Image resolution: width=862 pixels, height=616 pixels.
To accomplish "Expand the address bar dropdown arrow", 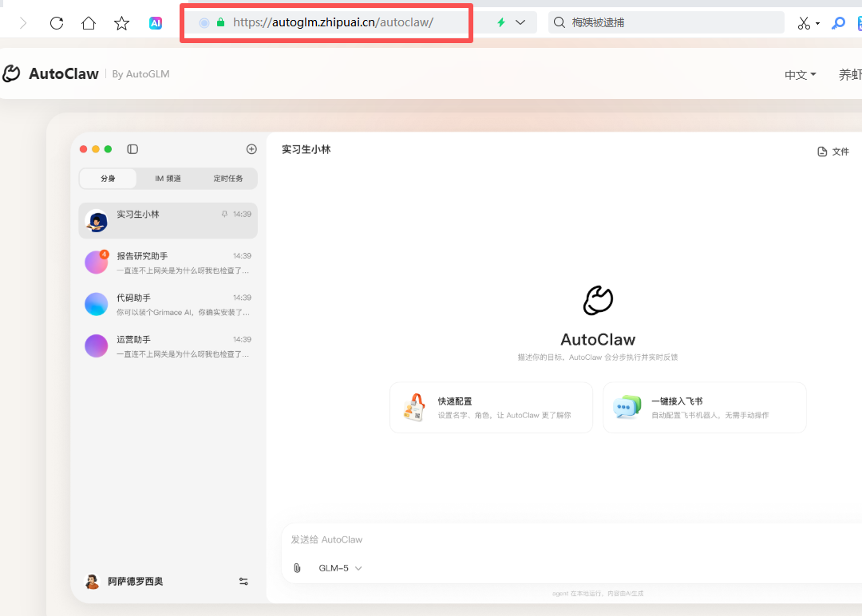I will 520,22.
